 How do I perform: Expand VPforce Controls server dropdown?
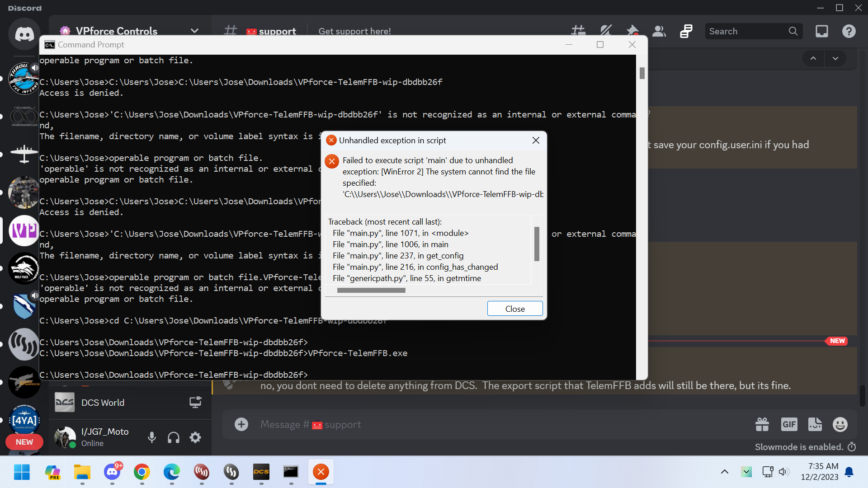coord(194,31)
